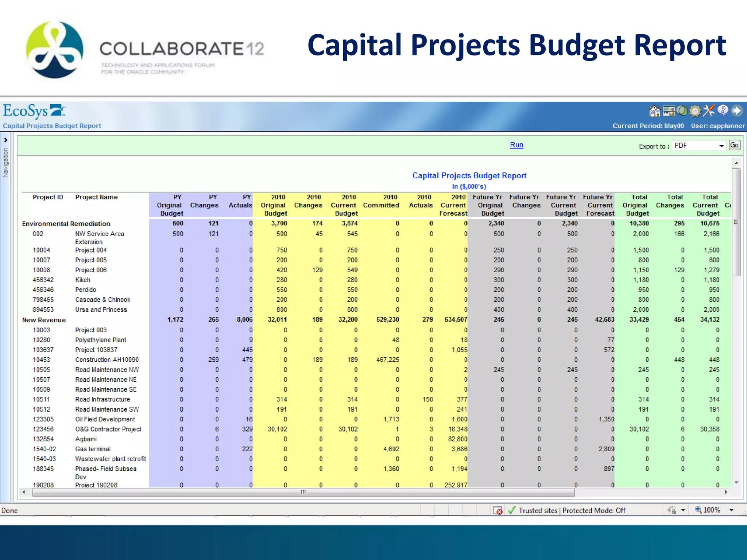Image resolution: width=747 pixels, height=560 pixels.
Task: Open the Home house icon
Action: pos(655,111)
